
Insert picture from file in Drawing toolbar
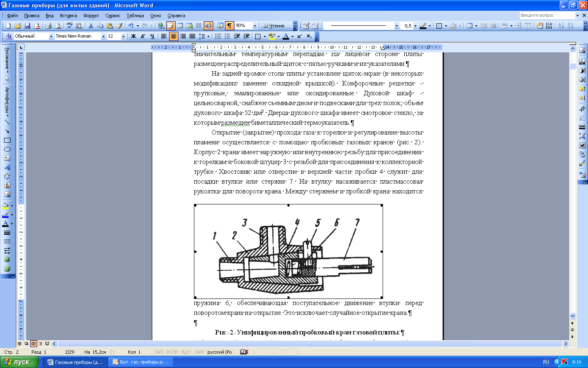pos(7,195)
